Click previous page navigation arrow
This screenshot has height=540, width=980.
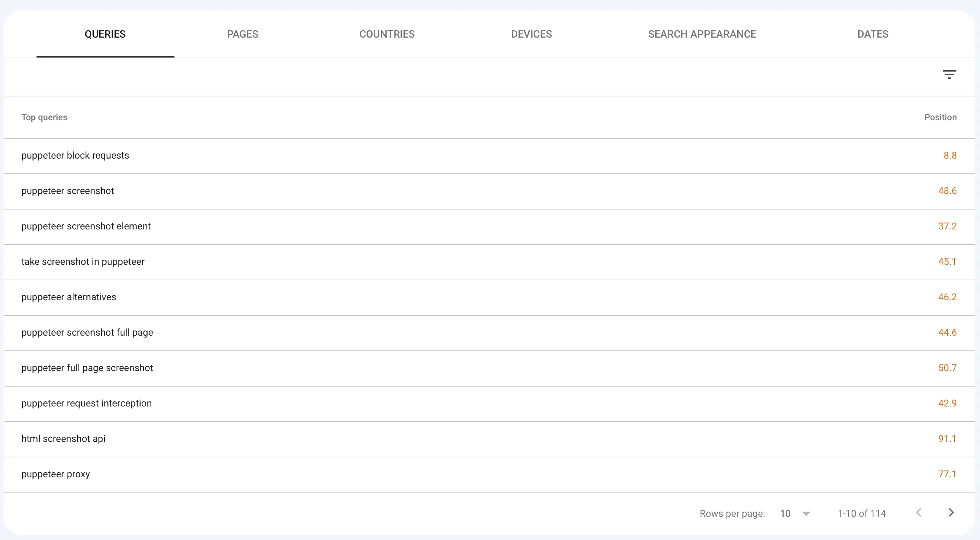point(919,512)
